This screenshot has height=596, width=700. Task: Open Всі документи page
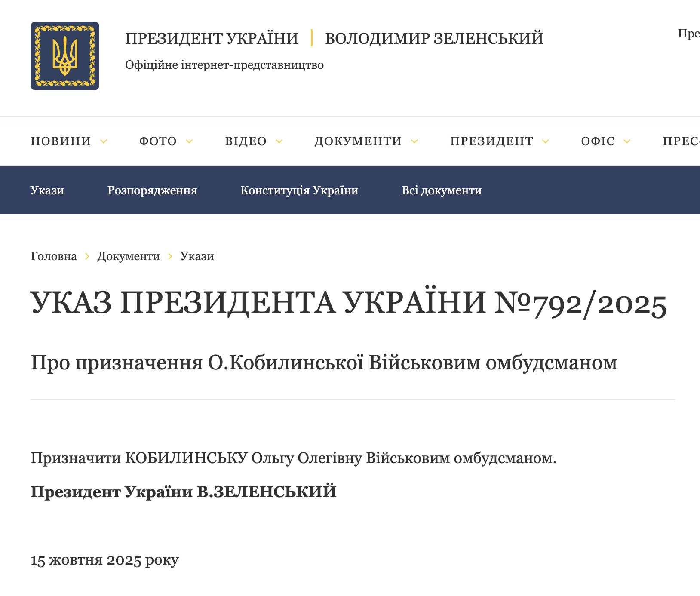442,190
